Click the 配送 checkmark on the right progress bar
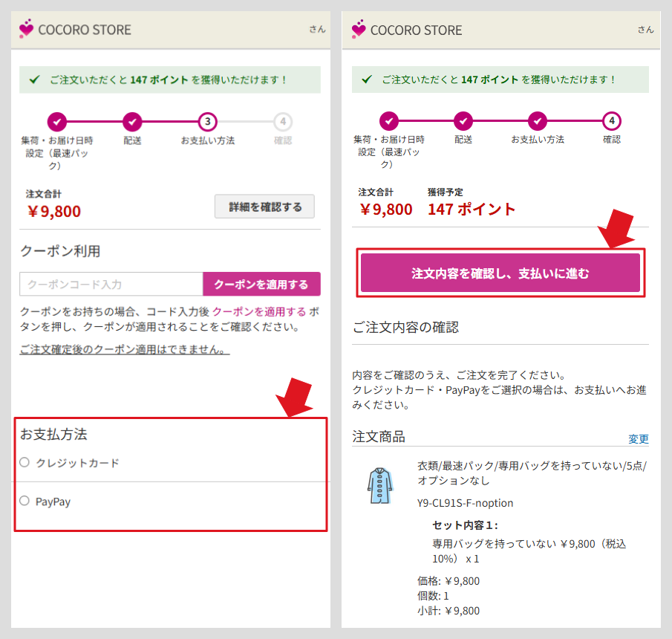This screenshot has width=672, height=639. (x=463, y=121)
